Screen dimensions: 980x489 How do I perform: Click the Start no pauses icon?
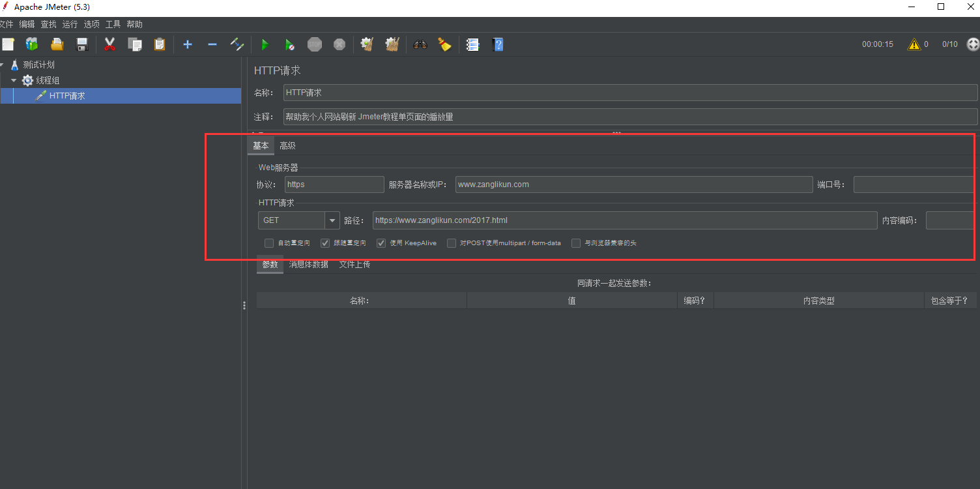click(289, 44)
